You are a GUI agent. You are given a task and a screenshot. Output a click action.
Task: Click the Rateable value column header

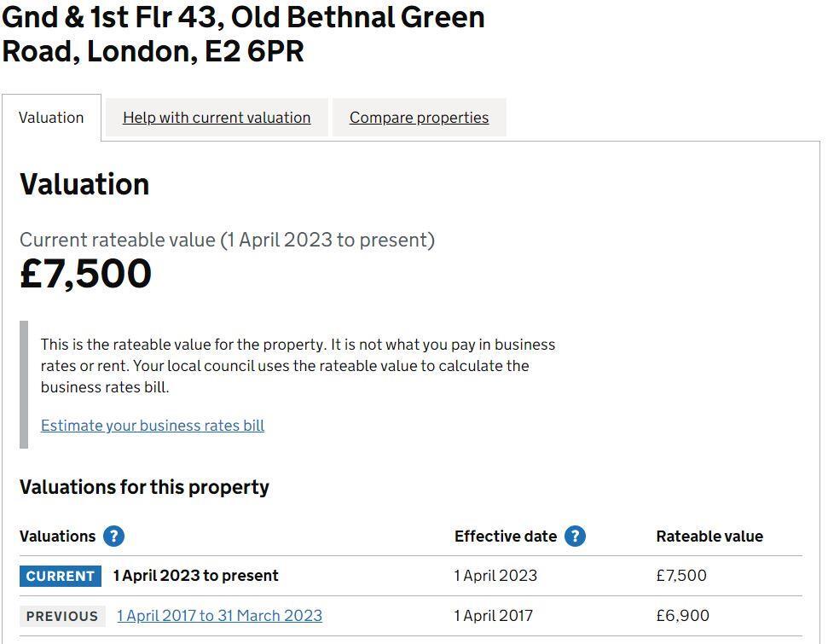click(x=709, y=536)
